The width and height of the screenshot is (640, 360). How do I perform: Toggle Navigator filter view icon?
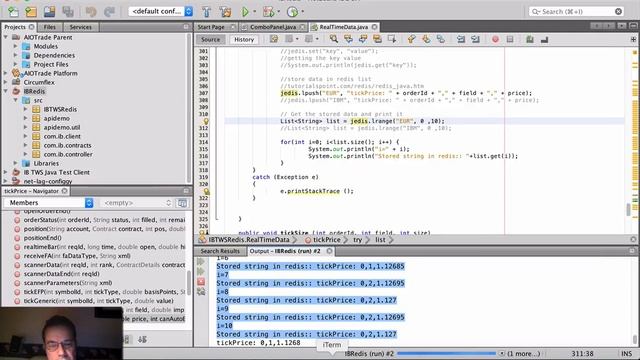182,202
